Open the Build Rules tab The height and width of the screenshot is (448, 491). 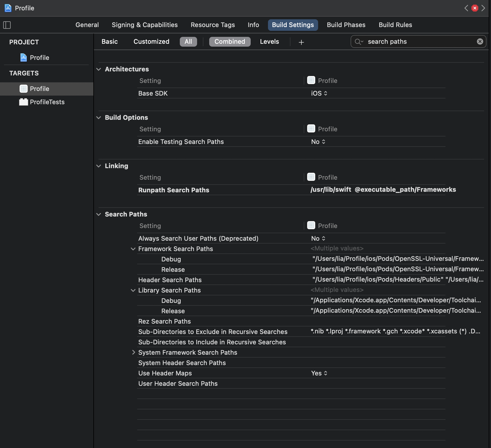coord(395,25)
